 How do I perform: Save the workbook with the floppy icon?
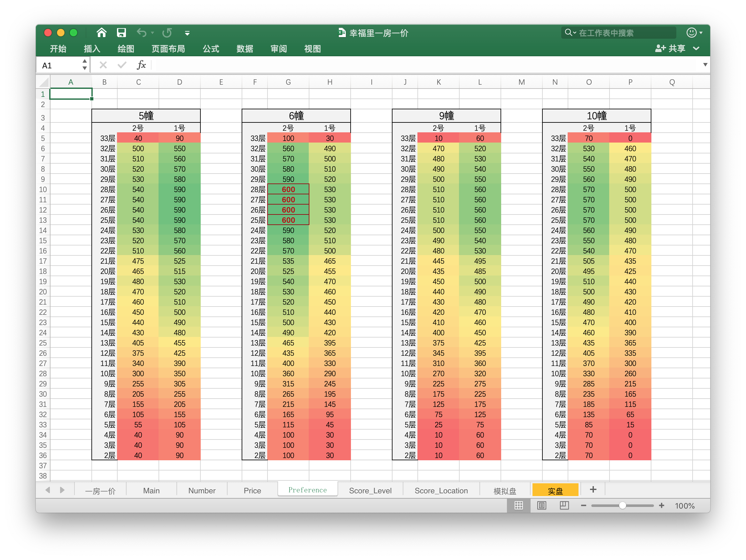pyautogui.click(x=121, y=33)
